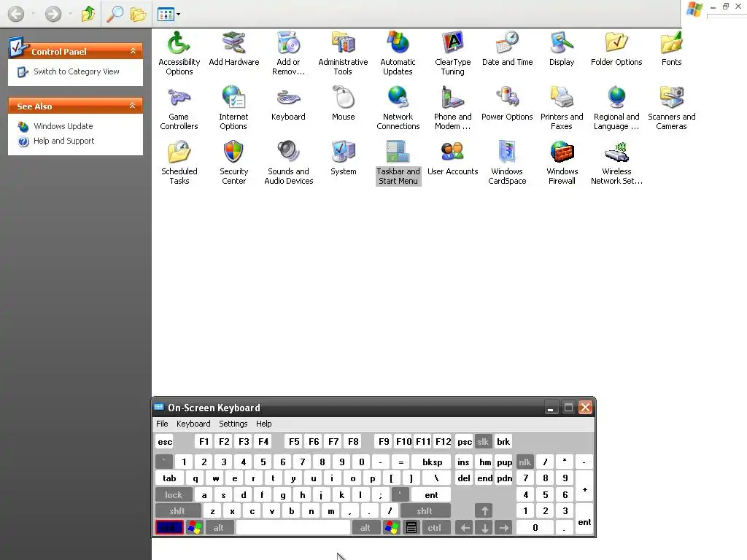Open Scheduled Tasks icon
Viewport: 747px width, 560px height.
179,163
